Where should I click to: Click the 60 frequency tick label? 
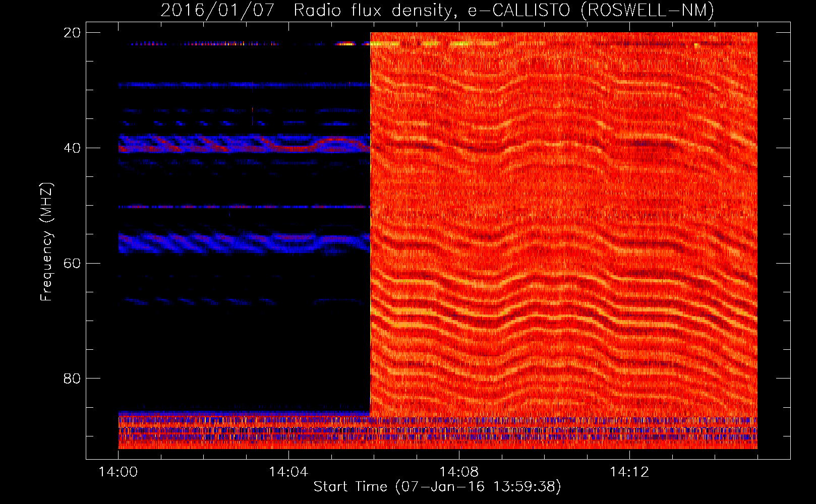click(x=72, y=264)
